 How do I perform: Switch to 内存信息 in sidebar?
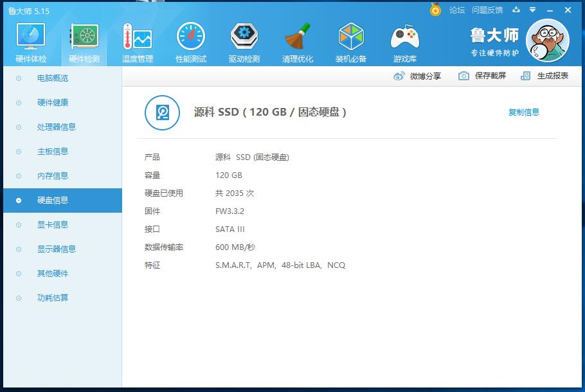coord(53,176)
